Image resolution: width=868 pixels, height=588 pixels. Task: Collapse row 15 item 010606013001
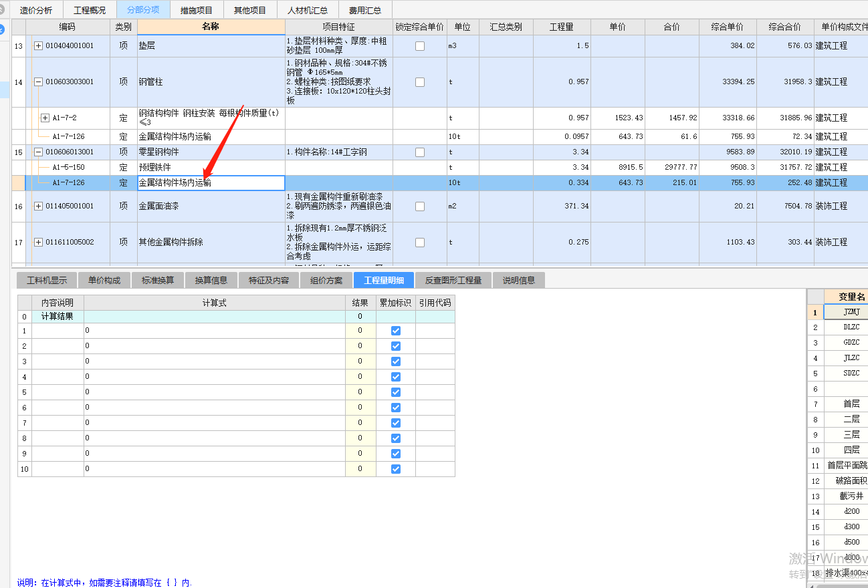coord(38,152)
